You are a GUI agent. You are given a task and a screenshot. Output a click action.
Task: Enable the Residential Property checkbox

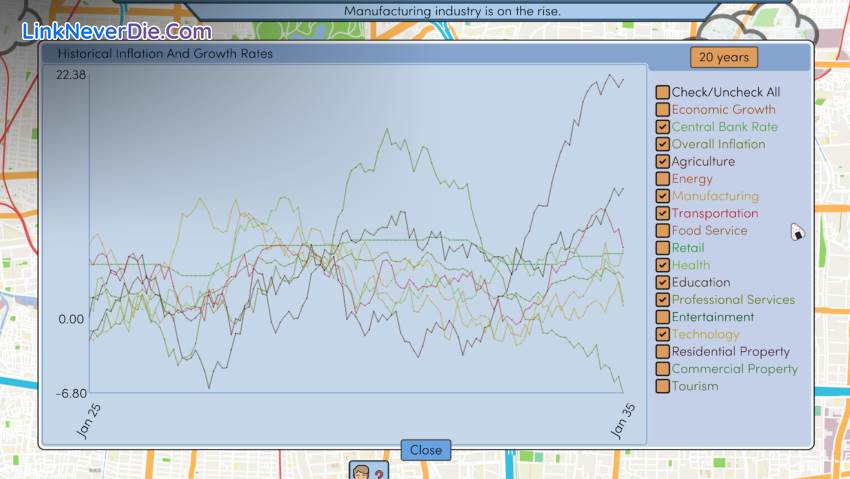pyautogui.click(x=662, y=352)
